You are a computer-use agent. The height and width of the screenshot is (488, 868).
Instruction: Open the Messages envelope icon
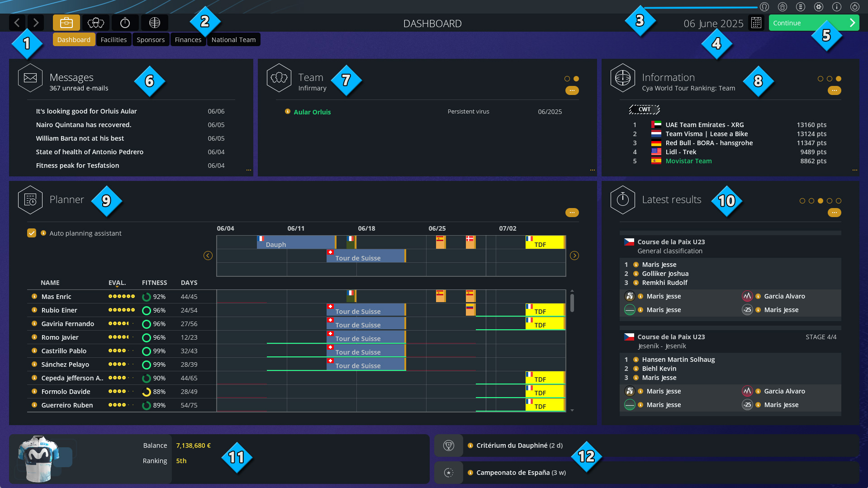coord(30,78)
